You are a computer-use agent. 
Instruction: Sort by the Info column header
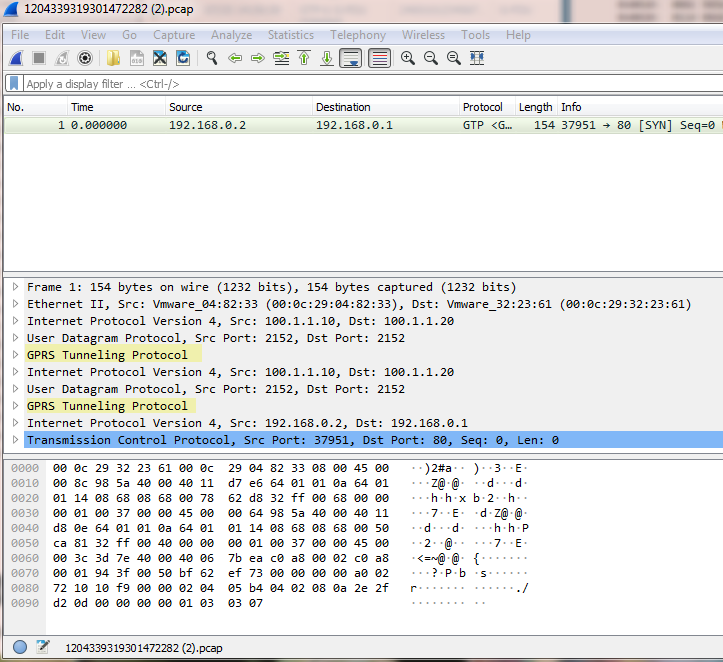coord(640,107)
